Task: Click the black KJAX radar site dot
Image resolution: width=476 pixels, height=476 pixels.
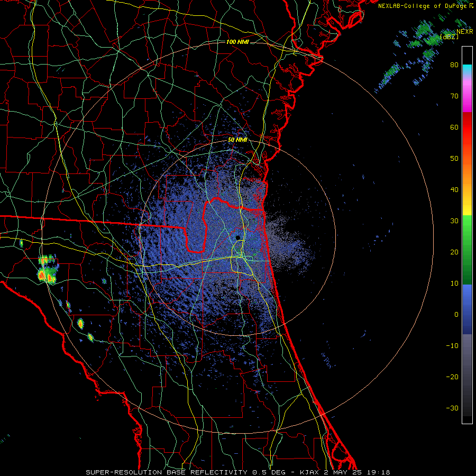Action: (238, 237)
